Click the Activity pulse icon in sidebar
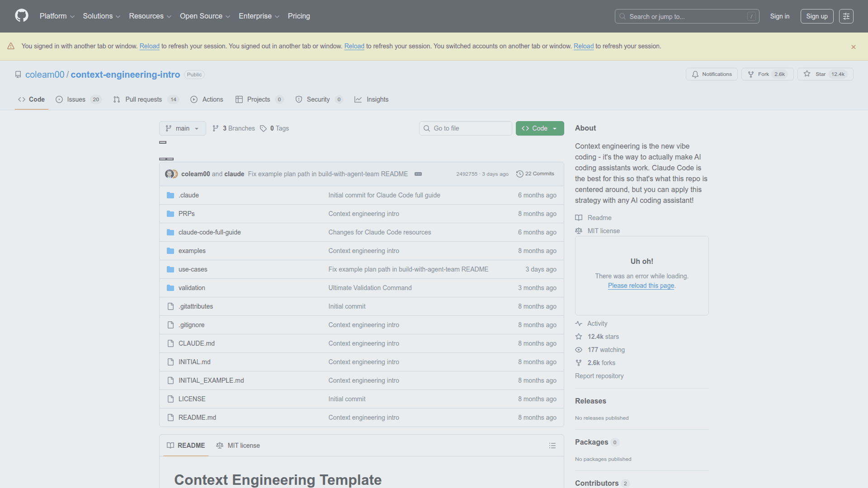The image size is (868, 488). [x=579, y=323]
